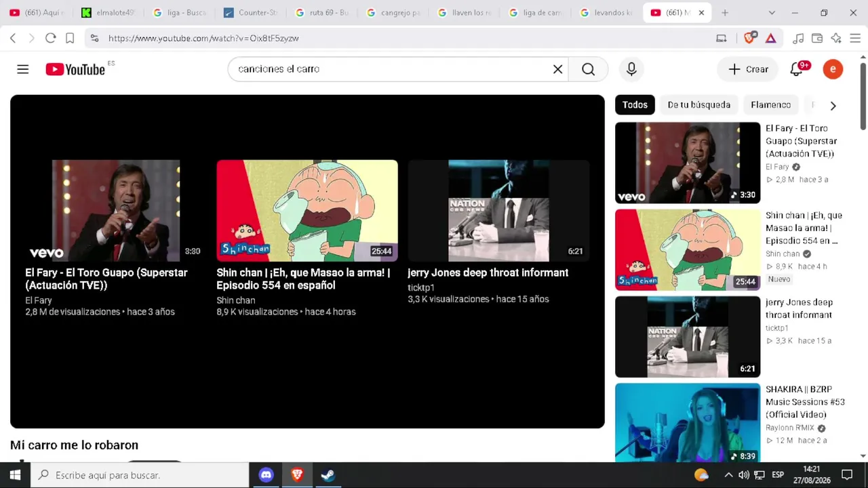Viewport: 868px width, 488px height.
Task: Open end-screen title 'Shin chan | ¡Eh, que Masao la arma!'
Action: (303, 279)
